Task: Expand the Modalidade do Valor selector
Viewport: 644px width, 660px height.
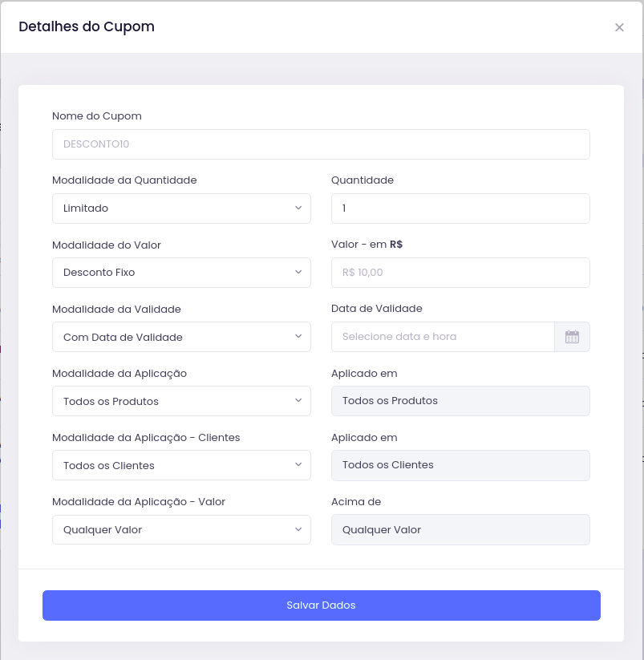Action: (x=181, y=273)
